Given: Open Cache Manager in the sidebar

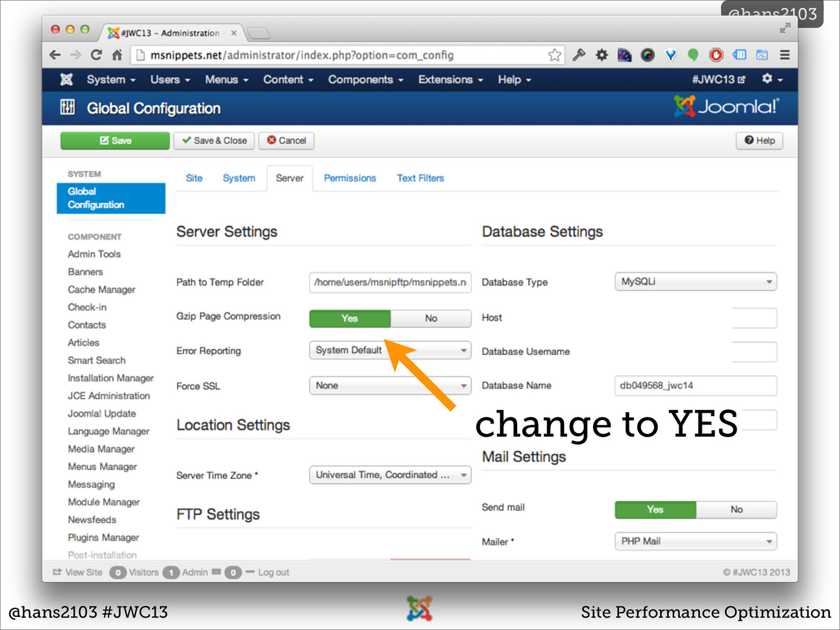Looking at the screenshot, I should [101, 290].
